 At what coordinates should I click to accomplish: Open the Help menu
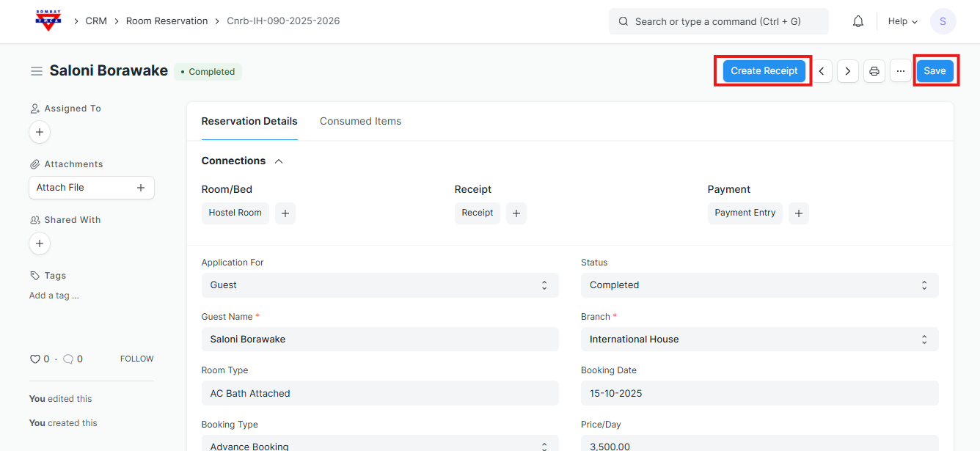point(902,21)
